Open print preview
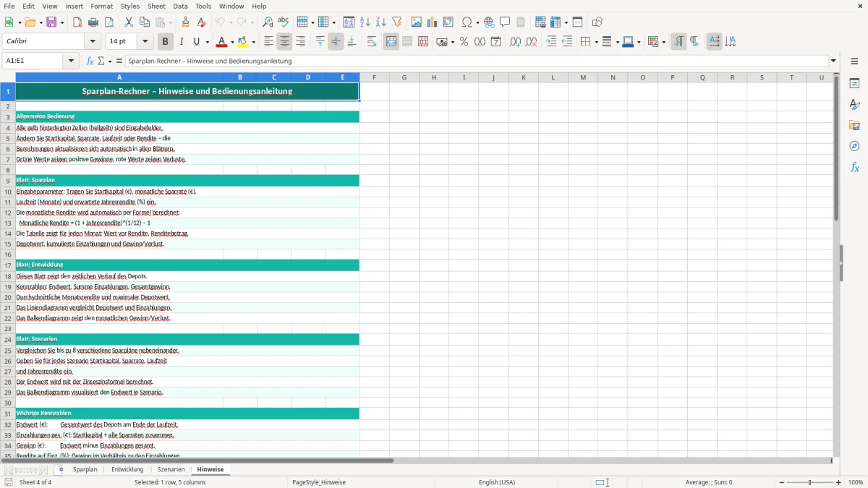This screenshot has height=488, width=868. (109, 22)
